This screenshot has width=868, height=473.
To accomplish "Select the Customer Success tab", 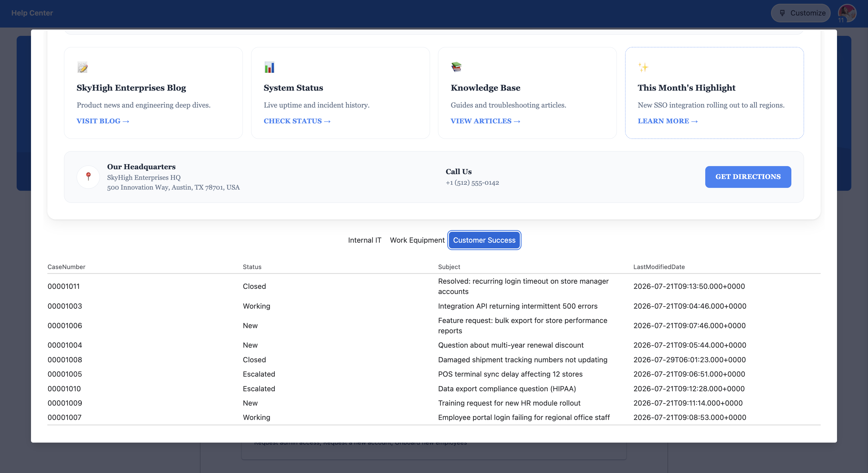I will pos(484,240).
